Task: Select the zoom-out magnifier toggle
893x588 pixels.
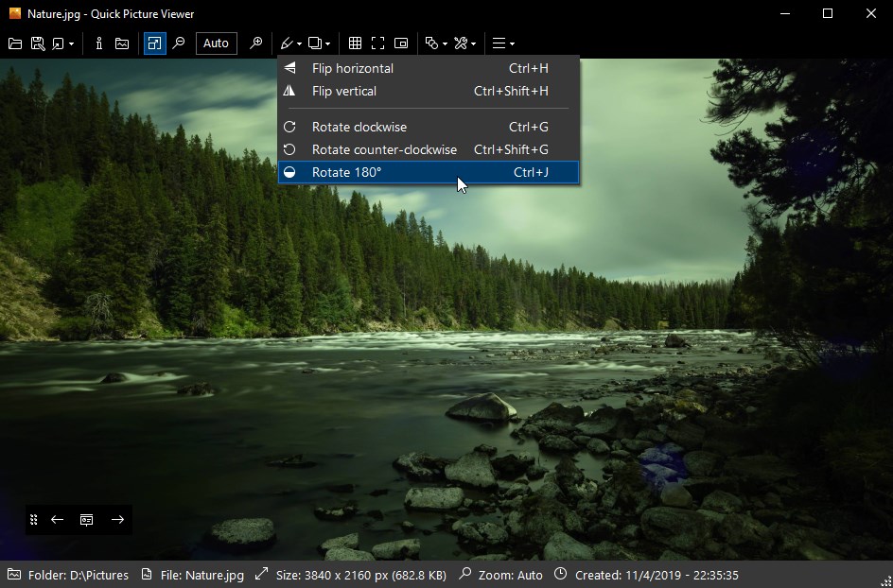Action: (179, 43)
